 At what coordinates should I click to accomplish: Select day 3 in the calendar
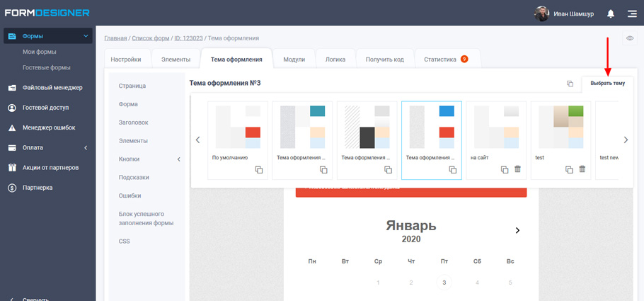444,283
